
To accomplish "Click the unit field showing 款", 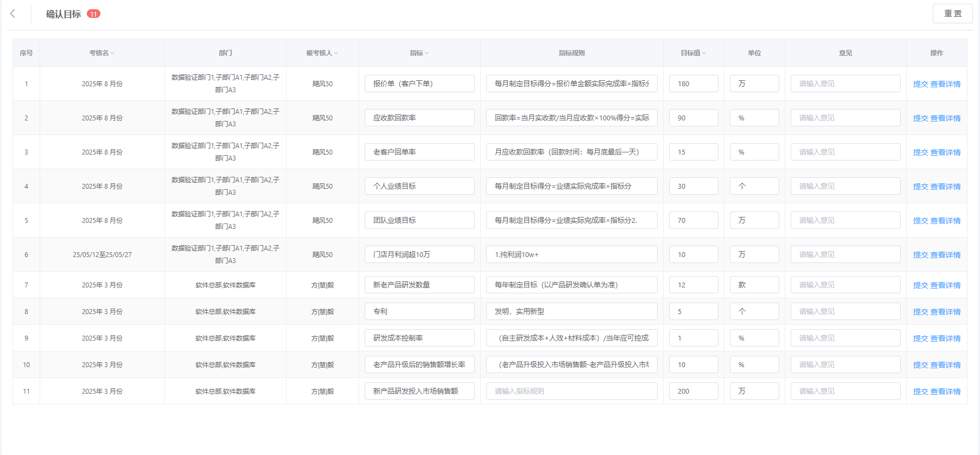I will 754,285.
